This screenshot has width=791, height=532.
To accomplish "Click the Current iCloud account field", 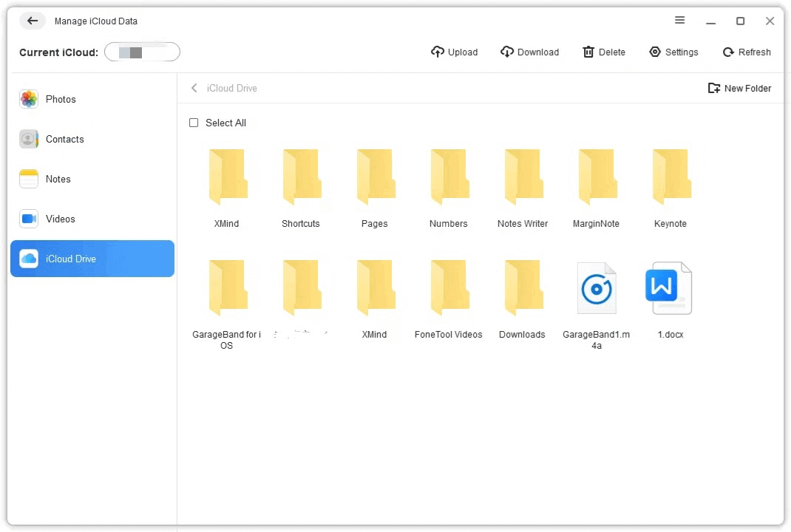I will point(142,52).
